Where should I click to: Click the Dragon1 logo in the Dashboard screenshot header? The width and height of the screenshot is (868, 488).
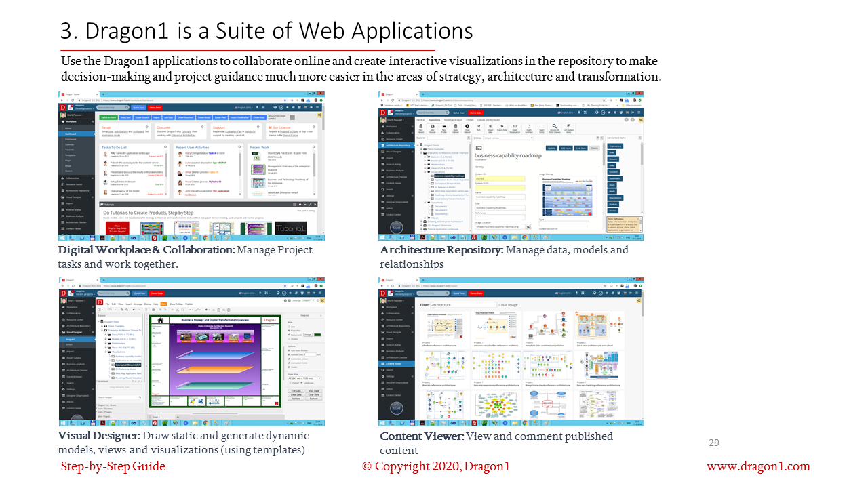64,108
